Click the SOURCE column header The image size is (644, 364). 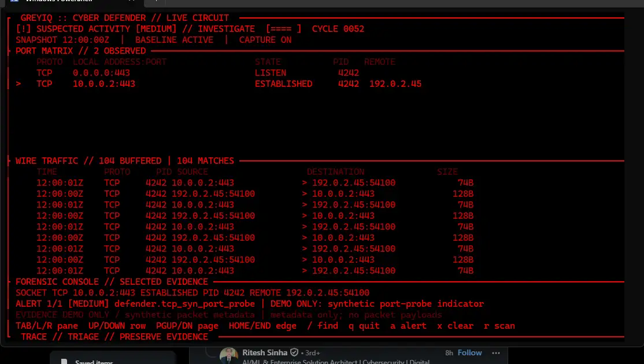tap(193, 172)
